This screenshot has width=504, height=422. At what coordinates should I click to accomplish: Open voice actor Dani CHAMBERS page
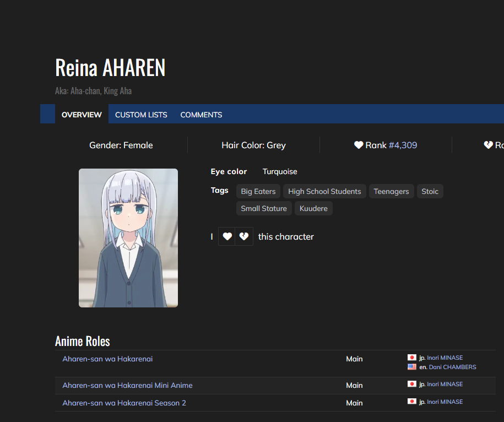452,367
